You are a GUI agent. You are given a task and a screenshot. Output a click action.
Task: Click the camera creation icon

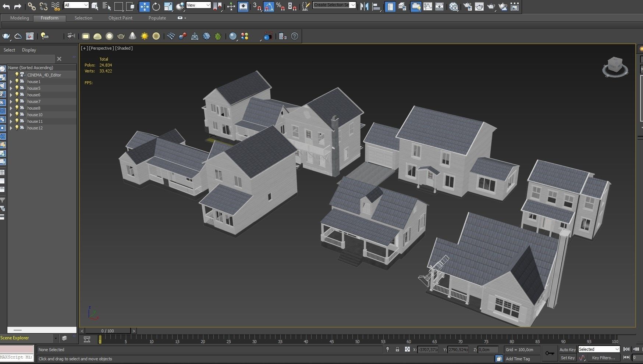71,36
